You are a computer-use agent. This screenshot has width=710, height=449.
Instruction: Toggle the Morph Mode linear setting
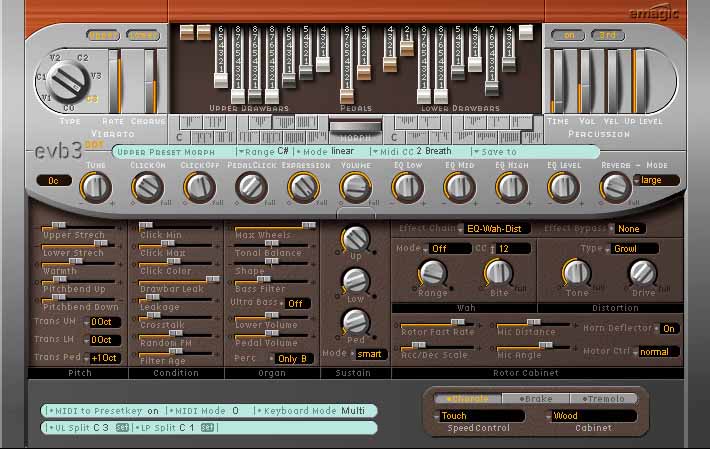pyautogui.click(x=326, y=152)
